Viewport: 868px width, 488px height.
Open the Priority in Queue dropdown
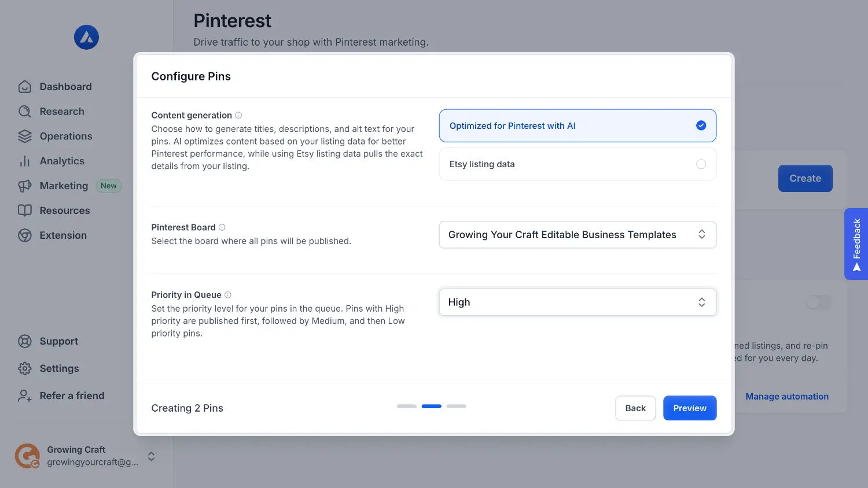click(x=578, y=302)
